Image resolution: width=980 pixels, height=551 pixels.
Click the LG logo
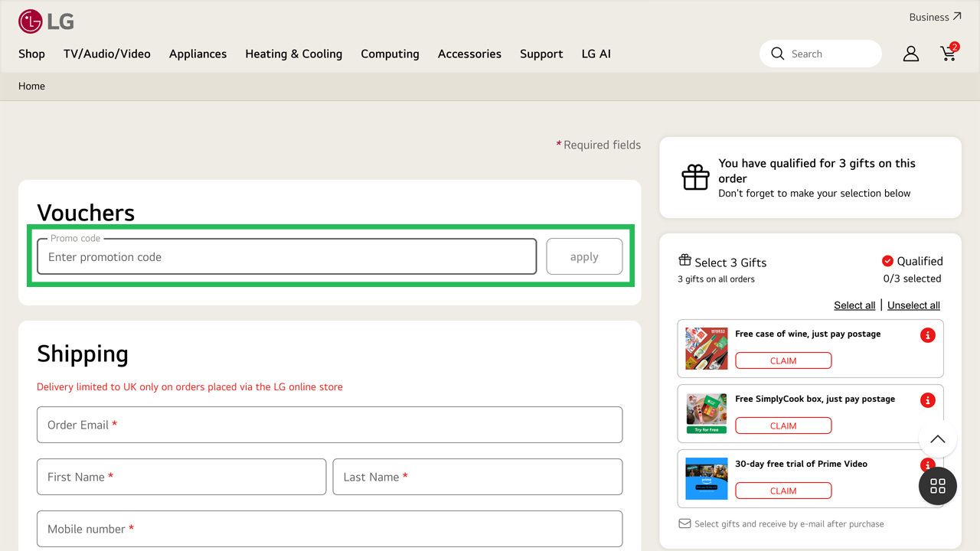point(46,21)
